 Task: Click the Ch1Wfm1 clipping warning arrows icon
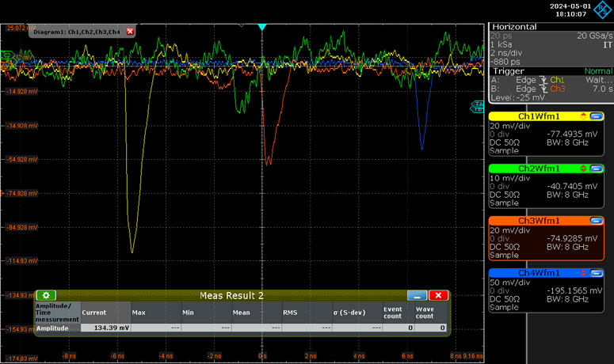point(583,116)
